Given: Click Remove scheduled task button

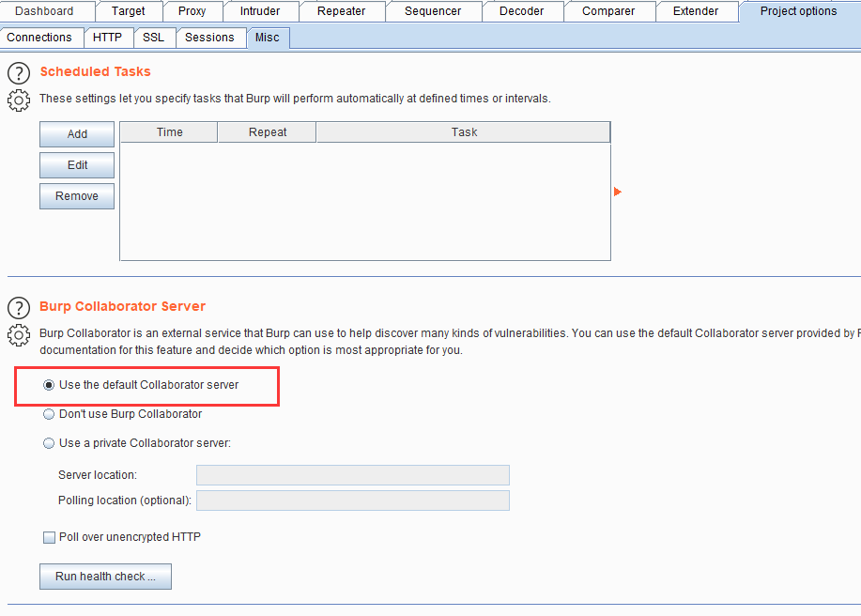Looking at the screenshot, I should (x=77, y=196).
